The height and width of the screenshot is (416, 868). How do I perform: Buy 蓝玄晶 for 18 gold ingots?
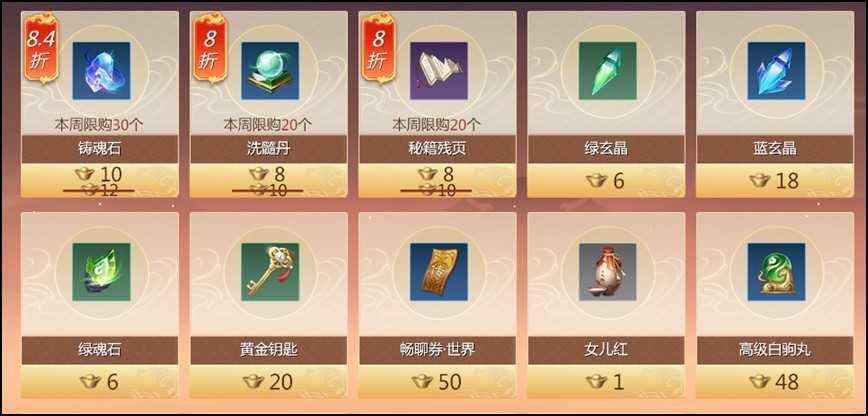tap(775, 180)
